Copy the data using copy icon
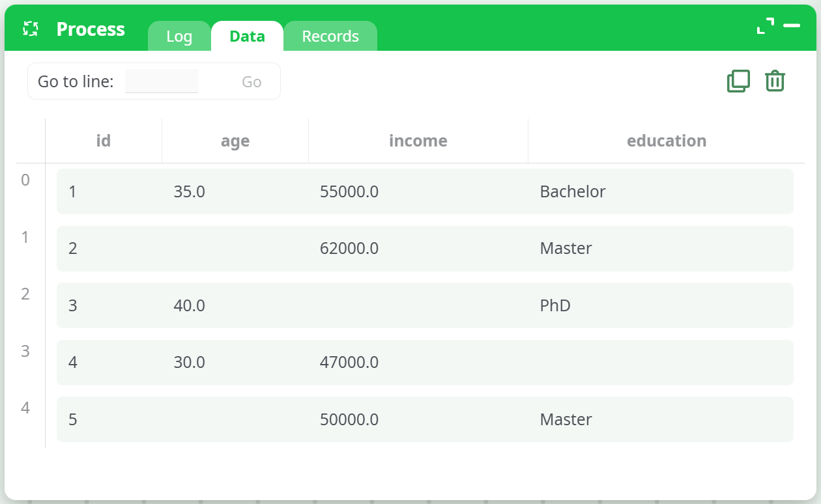The height and width of the screenshot is (504, 821). coord(738,81)
